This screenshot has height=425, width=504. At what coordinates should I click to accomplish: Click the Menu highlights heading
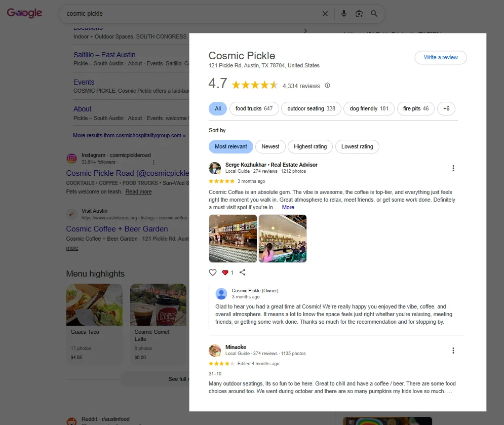95,274
